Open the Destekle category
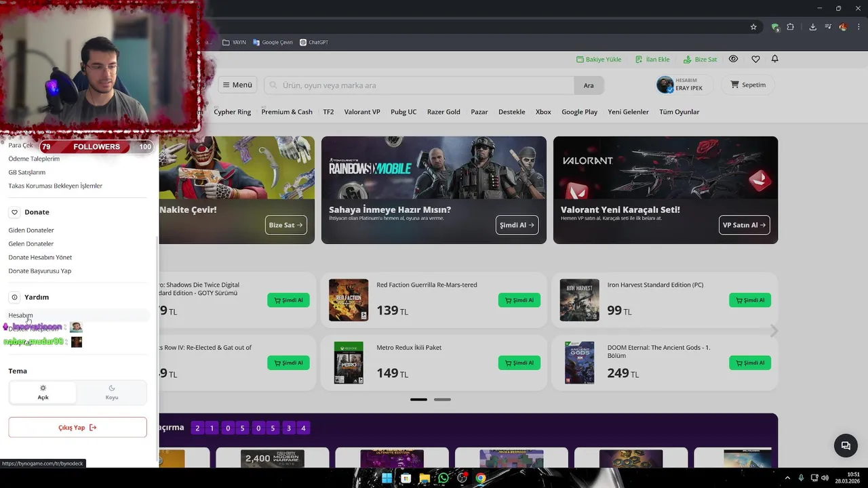The height and width of the screenshot is (488, 868). pyautogui.click(x=512, y=112)
